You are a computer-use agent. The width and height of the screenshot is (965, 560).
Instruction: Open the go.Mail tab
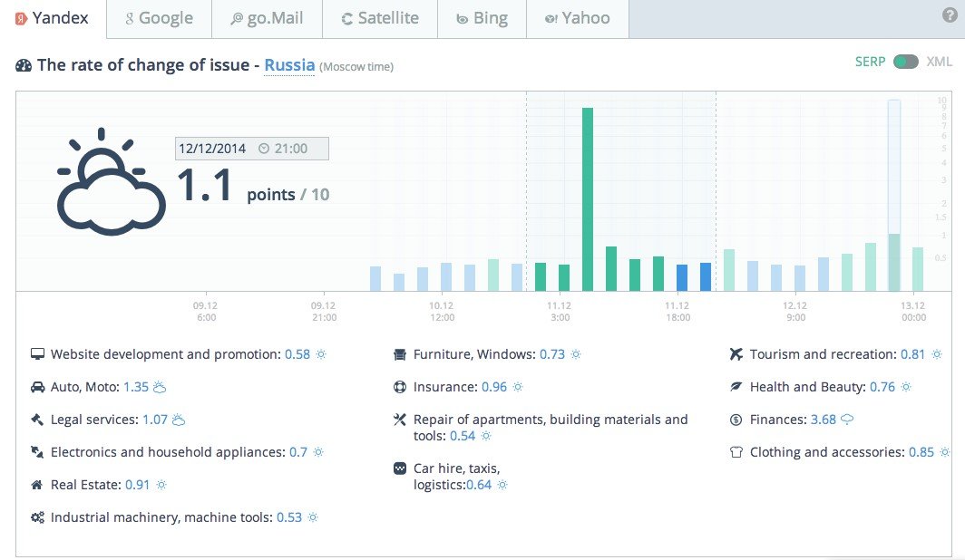[x=267, y=18]
